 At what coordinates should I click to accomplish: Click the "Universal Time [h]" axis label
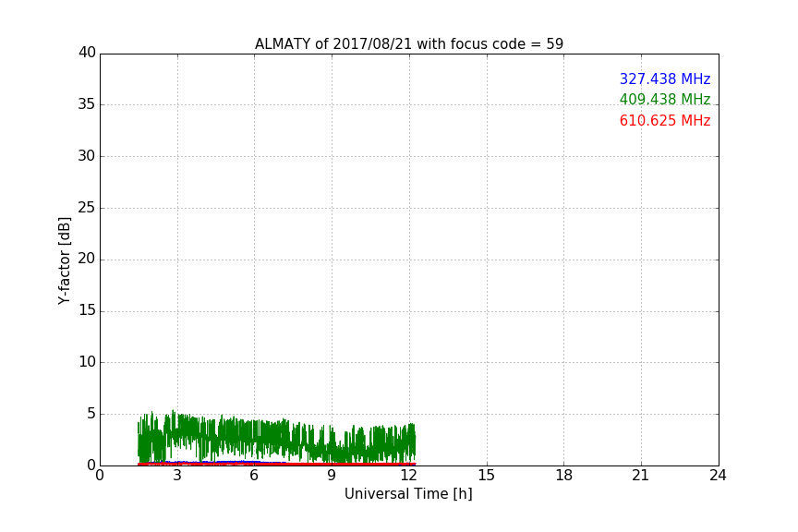[x=408, y=494]
